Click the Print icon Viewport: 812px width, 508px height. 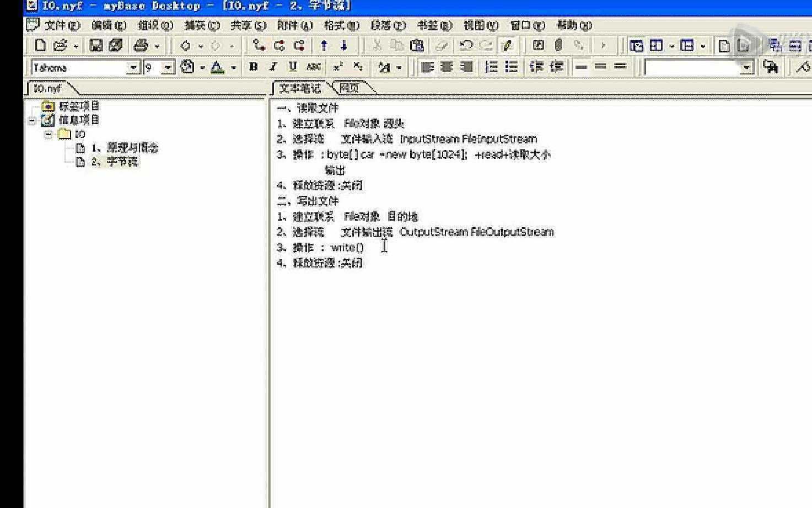click(141, 45)
